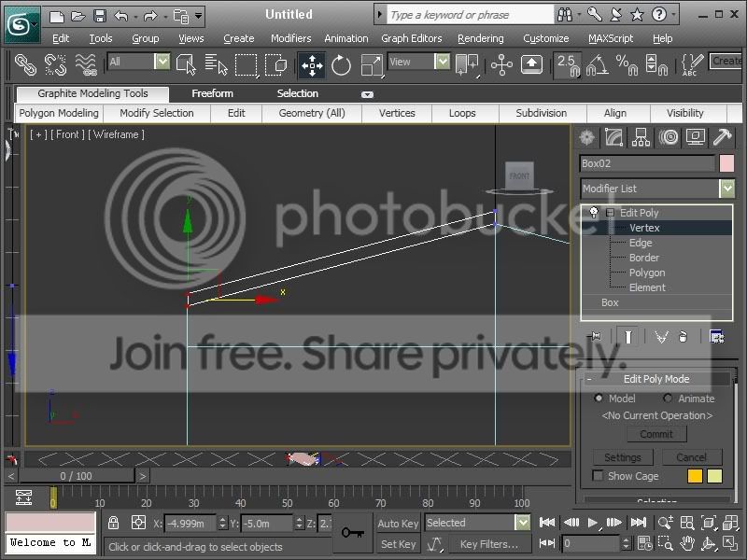Open the Modifiers menu
This screenshot has width=747, height=560.
pyautogui.click(x=290, y=38)
